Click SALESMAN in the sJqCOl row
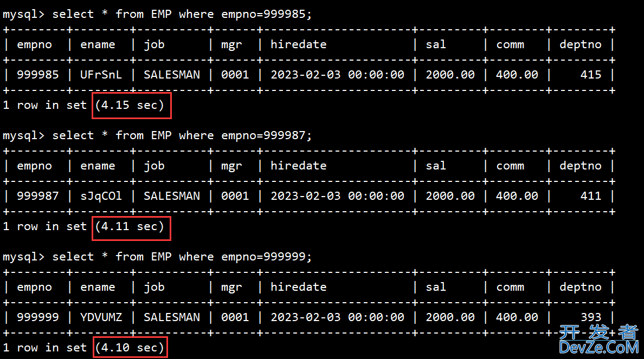This screenshot has width=644, height=359. click(172, 196)
